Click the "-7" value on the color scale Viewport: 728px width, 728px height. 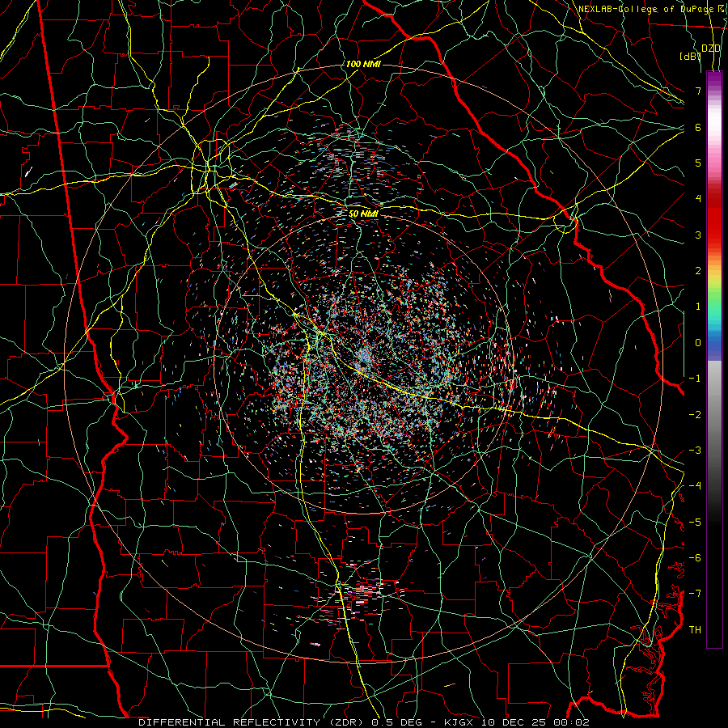coord(695,594)
